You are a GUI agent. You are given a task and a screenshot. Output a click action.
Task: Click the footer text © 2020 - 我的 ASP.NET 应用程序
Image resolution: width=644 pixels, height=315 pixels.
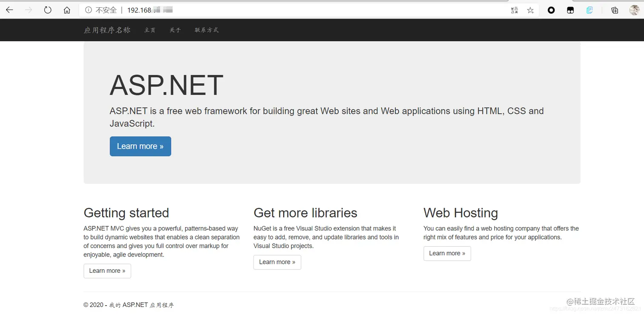pos(129,305)
